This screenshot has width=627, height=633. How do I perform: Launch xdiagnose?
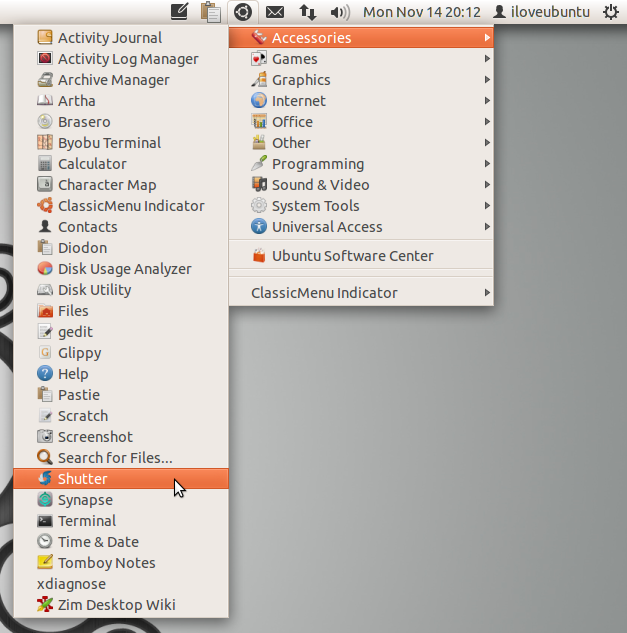pyautogui.click(x=121, y=584)
